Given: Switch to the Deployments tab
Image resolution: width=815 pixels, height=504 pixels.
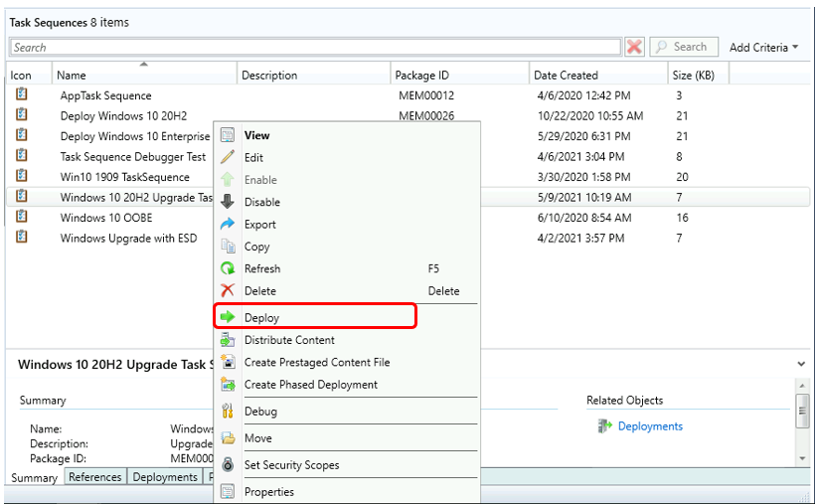Looking at the screenshot, I should (x=165, y=477).
